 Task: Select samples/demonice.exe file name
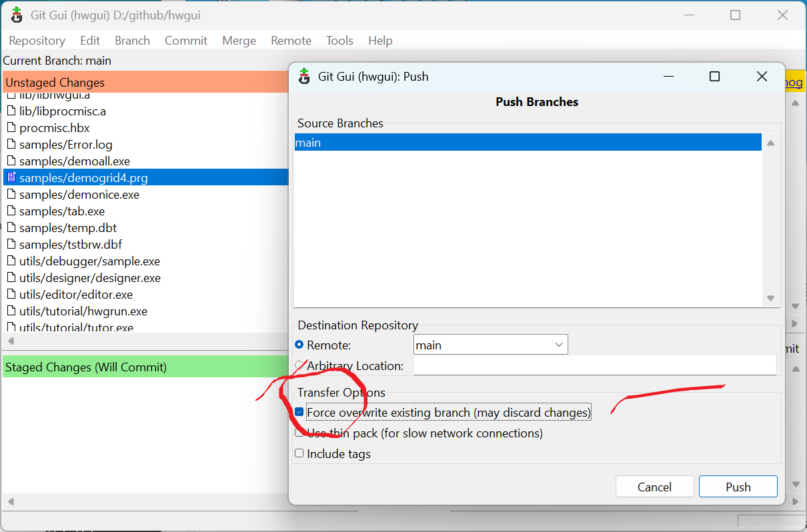point(79,195)
